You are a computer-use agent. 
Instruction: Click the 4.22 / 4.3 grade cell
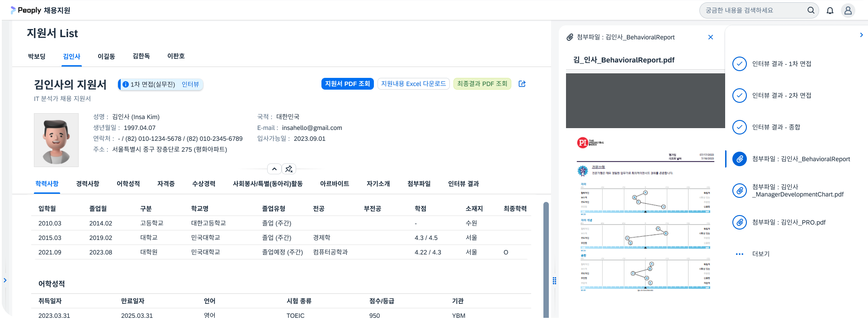(x=428, y=252)
